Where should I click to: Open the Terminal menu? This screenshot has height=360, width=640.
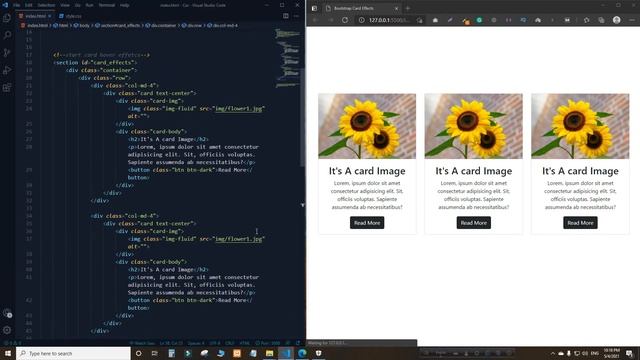click(107, 5)
